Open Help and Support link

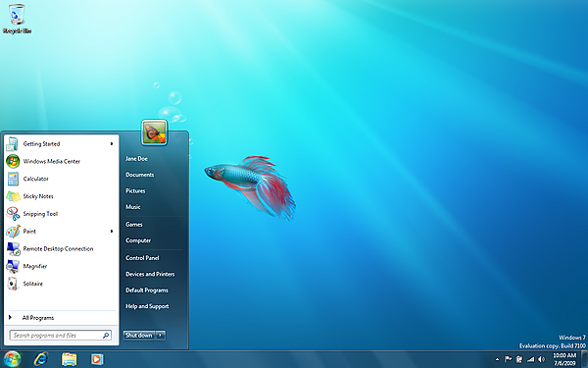pyautogui.click(x=147, y=306)
